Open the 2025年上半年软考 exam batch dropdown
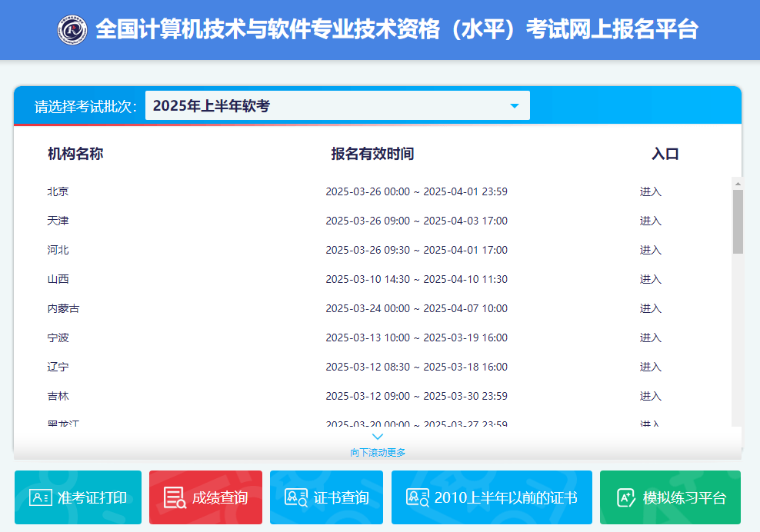This screenshot has width=760, height=532. coord(337,106)
